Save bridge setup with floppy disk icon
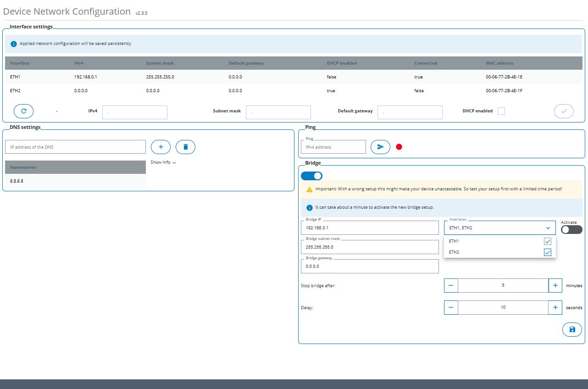Screen dimensions: 588x389 tap(572, 329)
